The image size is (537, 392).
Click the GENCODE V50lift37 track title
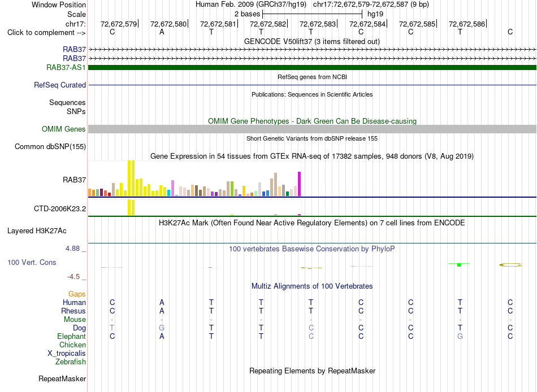(311, 41)
